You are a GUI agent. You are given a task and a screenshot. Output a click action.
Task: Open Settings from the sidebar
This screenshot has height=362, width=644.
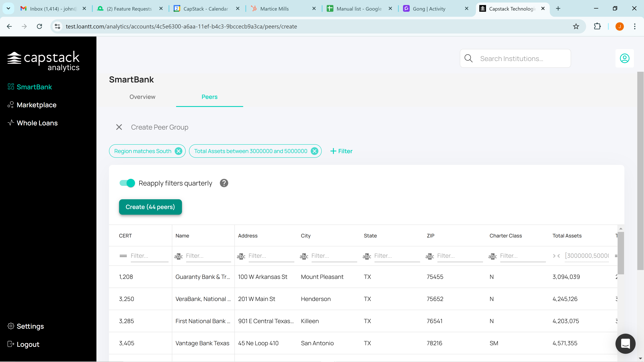(25, 326)
